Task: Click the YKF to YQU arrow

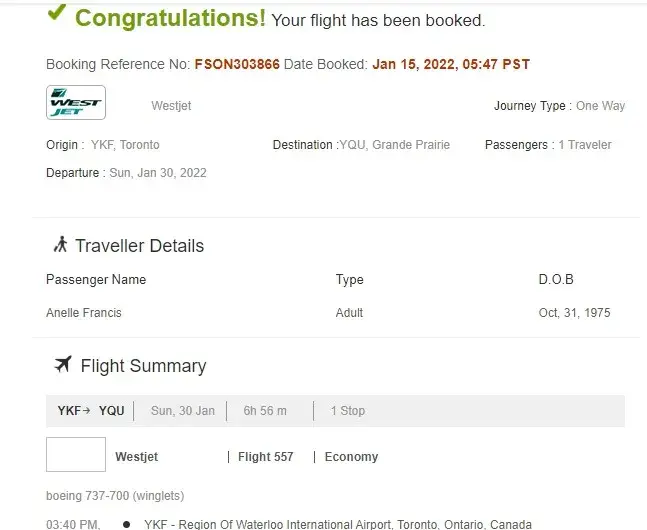Action: point(87,410)
